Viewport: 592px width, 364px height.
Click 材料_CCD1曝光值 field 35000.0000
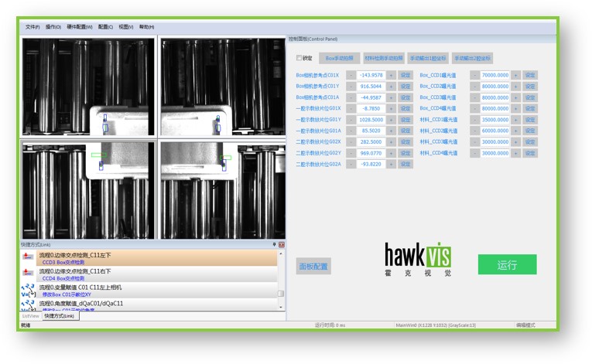495,120
